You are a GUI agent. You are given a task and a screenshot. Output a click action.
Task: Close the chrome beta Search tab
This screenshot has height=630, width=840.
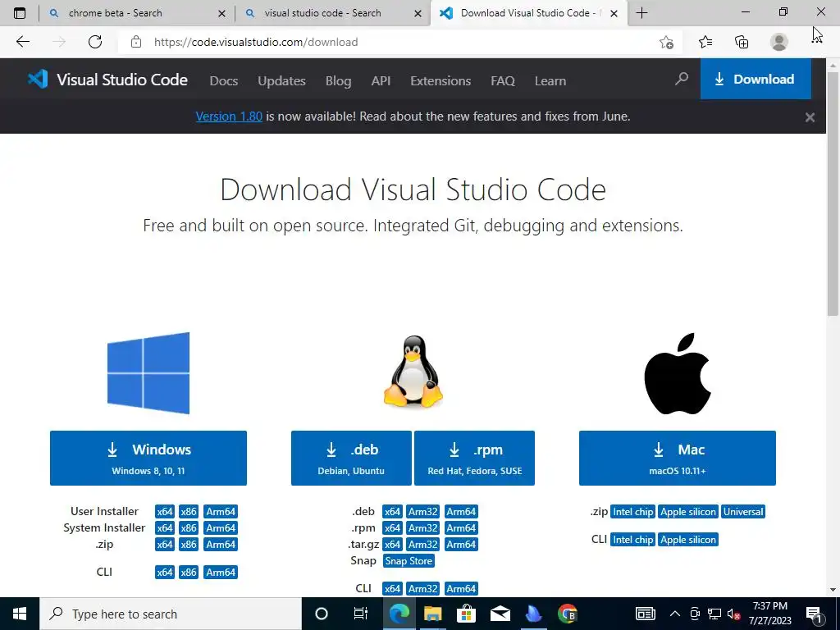[x=221, y=13]
